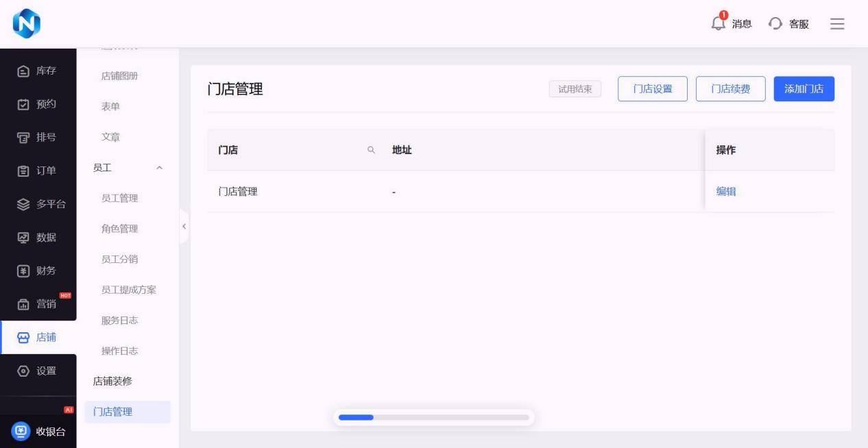
Task: Go to 员工管理 in submenu
Action: pos(119,199)
